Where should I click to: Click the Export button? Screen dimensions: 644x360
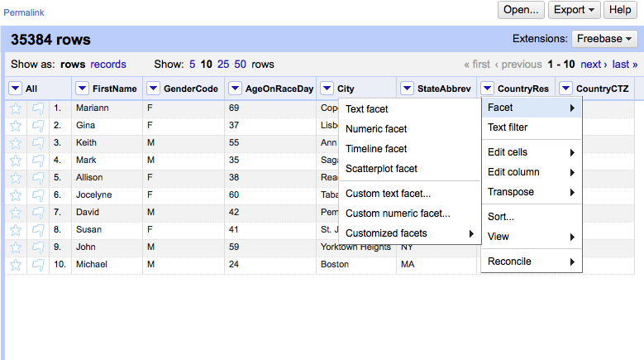click(574, 10)
